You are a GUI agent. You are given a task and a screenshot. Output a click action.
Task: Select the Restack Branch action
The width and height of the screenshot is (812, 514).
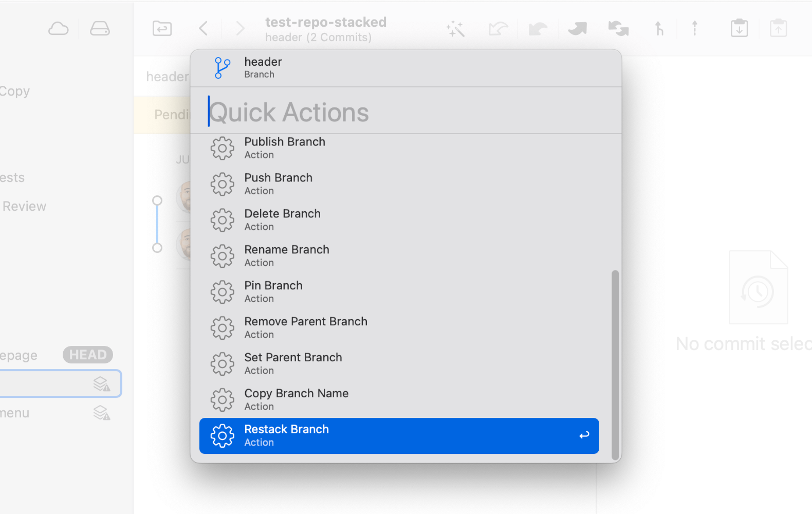399,436
